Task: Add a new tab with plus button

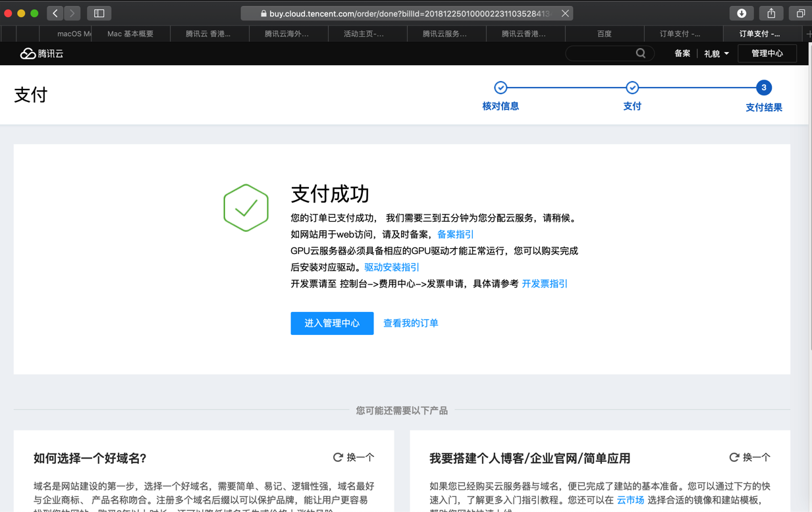Action: [x=808, y=34]
